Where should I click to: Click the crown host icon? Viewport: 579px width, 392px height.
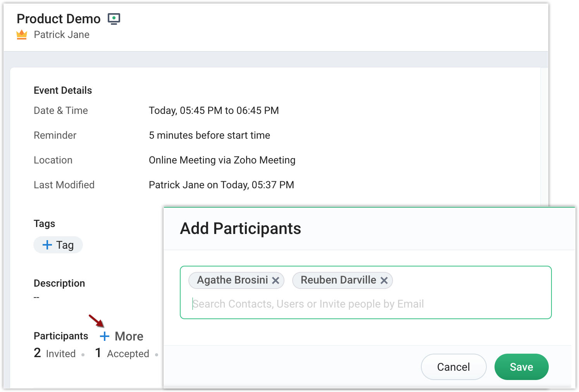click(22, 35)
